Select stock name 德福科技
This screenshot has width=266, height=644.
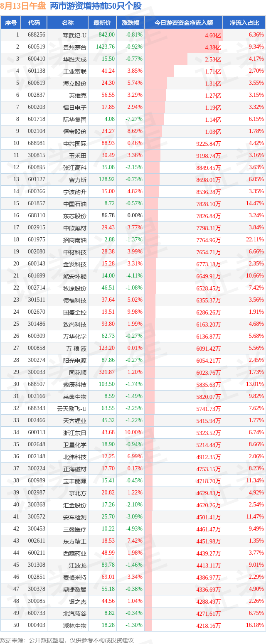tap(75, 300)
